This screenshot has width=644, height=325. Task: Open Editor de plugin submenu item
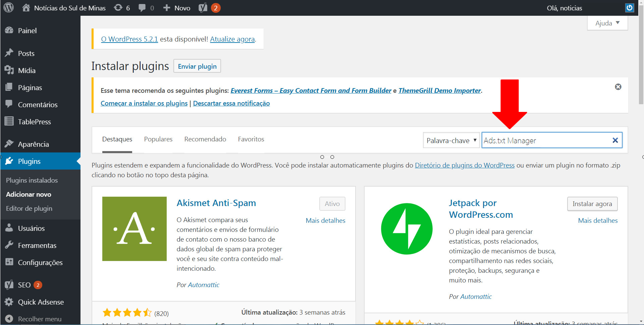click(x=29, y=208)
